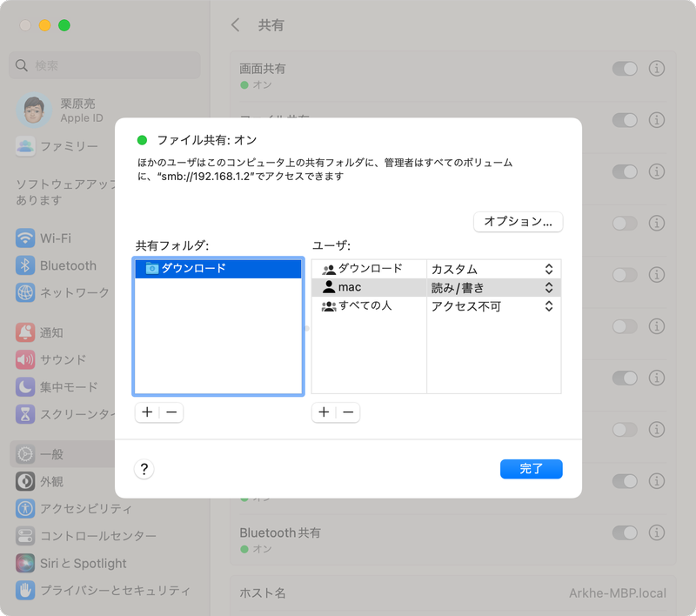Turn off the 画面共有 toggle switch
The width and height of the screenshot is (696, 616).
(x=626, y=69)
